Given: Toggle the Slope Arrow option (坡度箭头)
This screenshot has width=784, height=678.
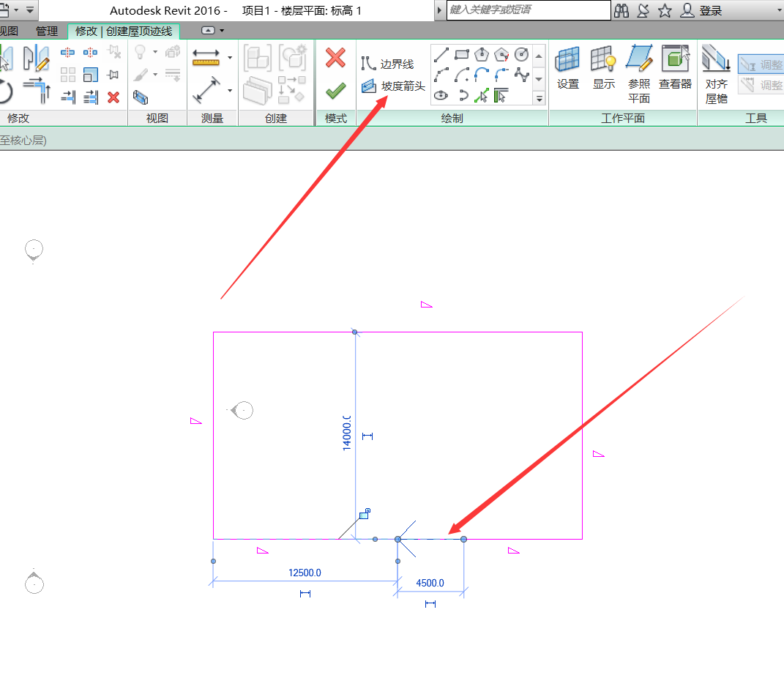Looking at the screenshot, I should 394,86.
